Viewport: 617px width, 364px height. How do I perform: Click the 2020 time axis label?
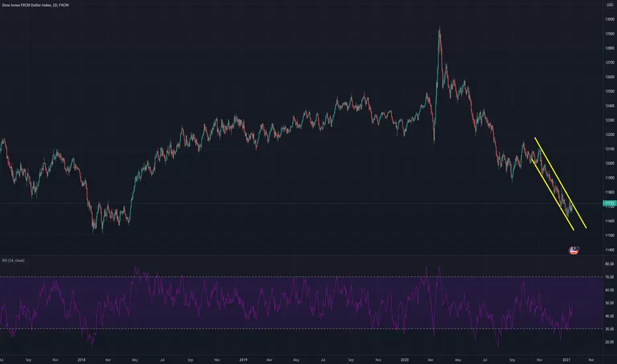coord(404,359)
